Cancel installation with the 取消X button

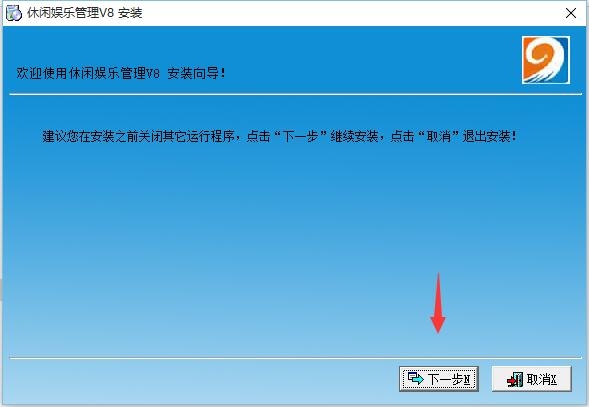tap(532, 379)
